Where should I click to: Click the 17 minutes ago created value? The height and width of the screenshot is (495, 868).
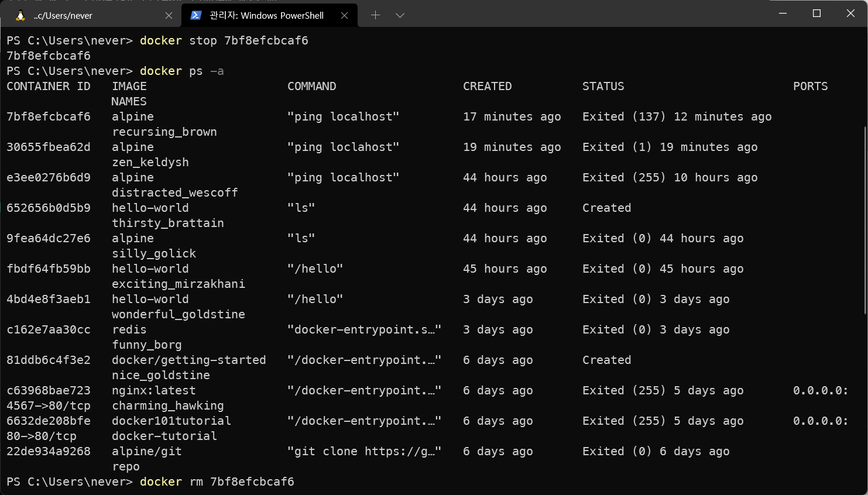512,116
